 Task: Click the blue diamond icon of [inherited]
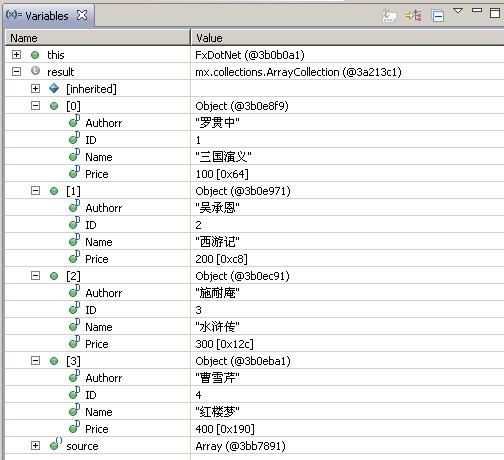click(x=54, y=89)
